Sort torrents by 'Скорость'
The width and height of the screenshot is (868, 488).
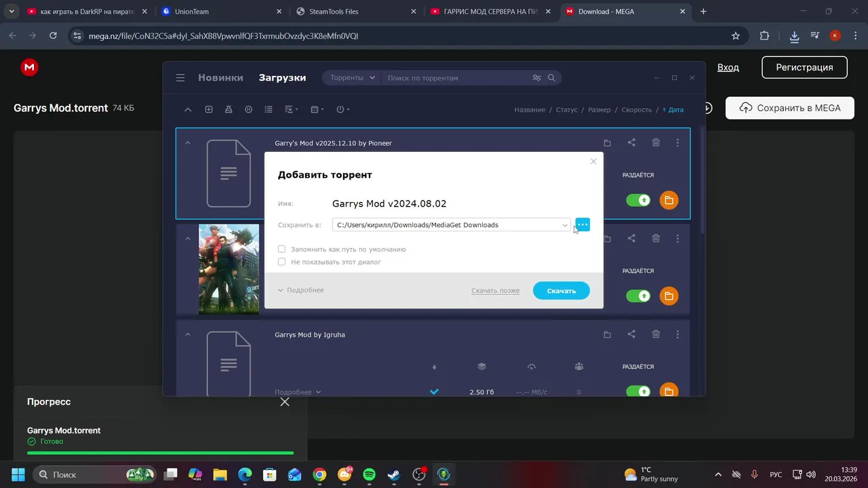point(637,110)
